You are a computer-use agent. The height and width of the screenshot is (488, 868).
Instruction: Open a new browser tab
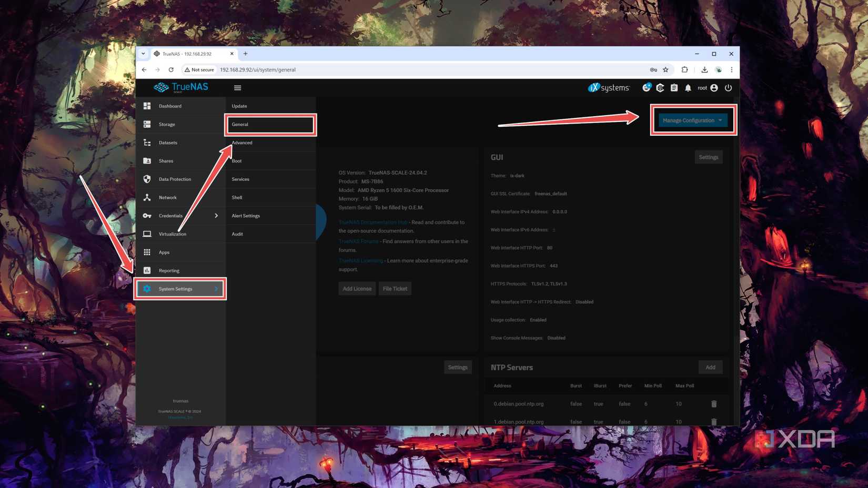coord(246,54)
